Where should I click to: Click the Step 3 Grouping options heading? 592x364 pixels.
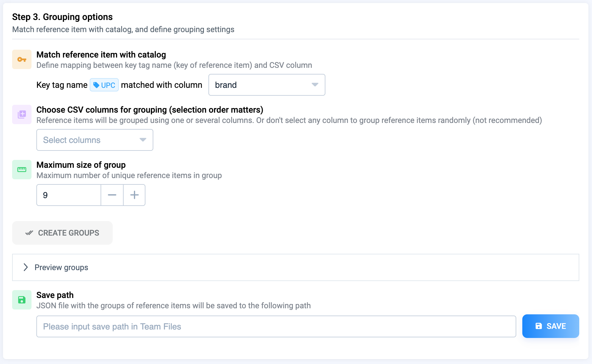tap(62, 17)
